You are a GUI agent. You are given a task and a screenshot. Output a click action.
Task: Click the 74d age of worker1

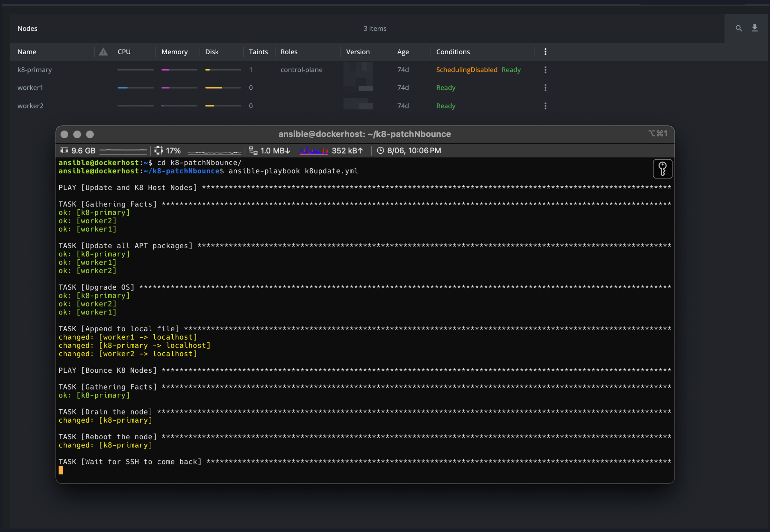point(403,88)
